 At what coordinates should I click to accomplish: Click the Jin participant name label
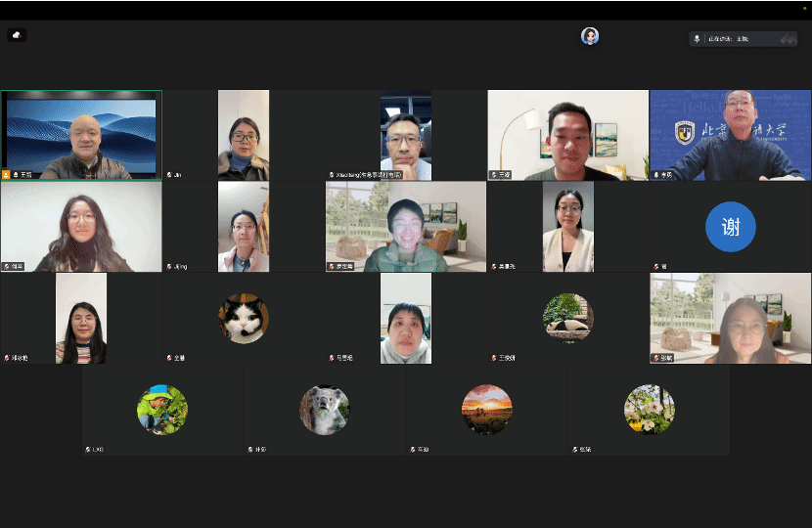point(178,175)
